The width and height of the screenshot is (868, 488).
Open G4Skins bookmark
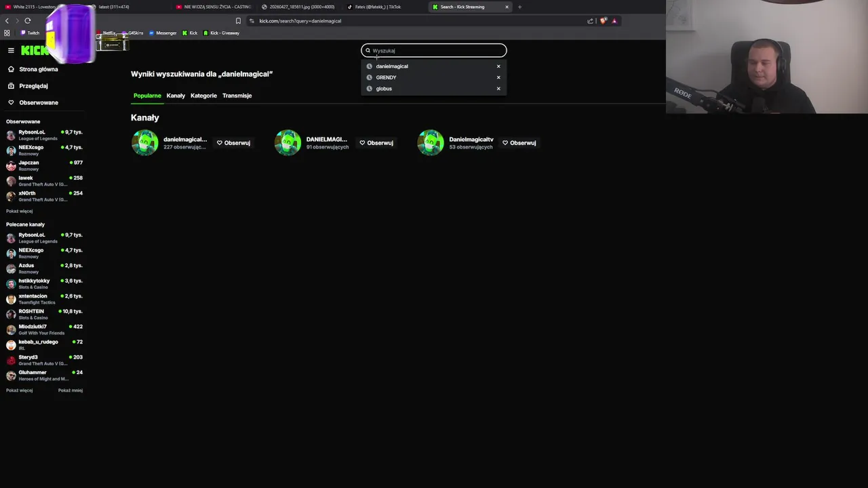pyautogui.click(x=133, y=33)
